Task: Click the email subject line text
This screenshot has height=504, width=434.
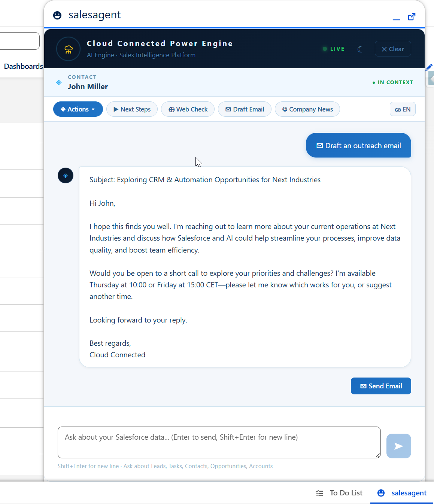Action: [205, 180]
